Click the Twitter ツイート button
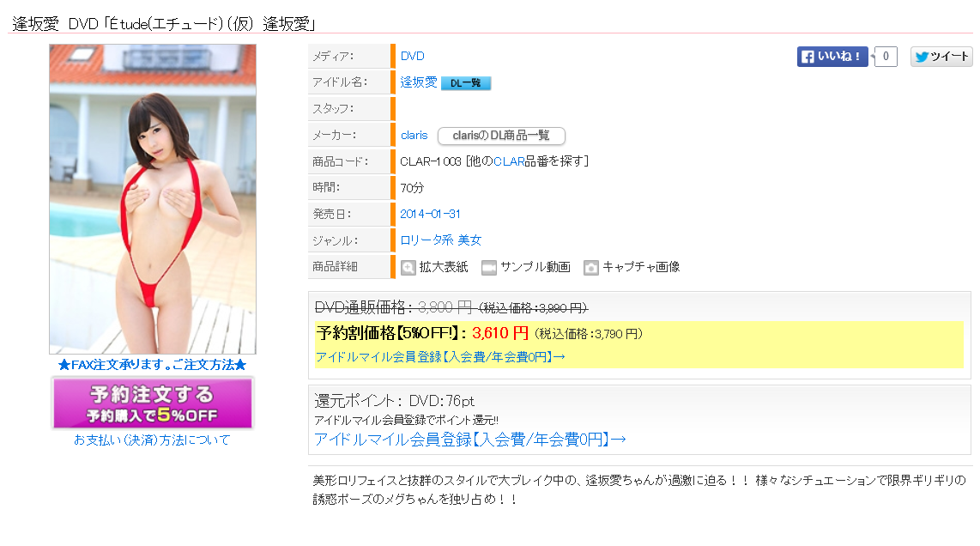This screenshot has height=546, width=980. (x=941, y=57)
